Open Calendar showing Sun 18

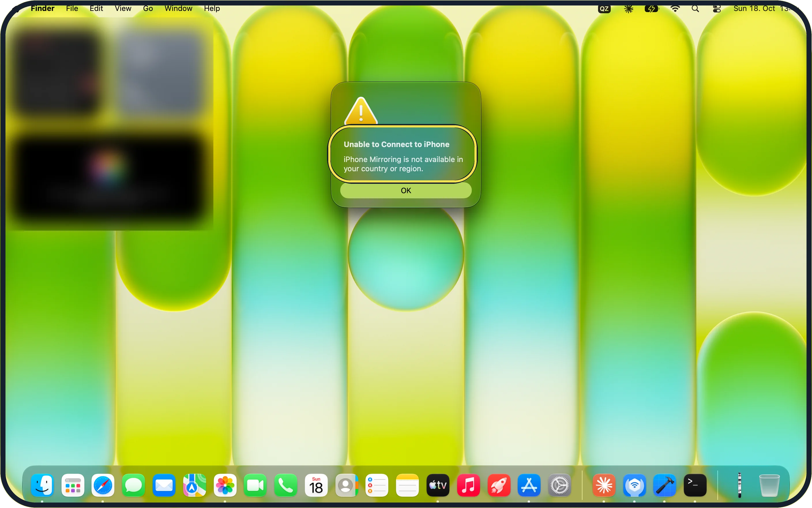coord(316,485)
